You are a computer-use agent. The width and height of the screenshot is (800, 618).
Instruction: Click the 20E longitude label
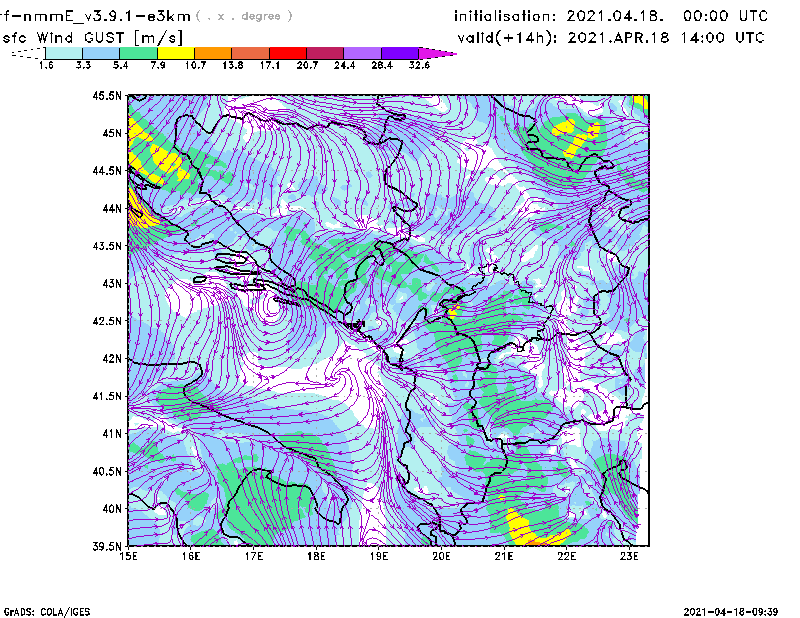pos(441,556)
